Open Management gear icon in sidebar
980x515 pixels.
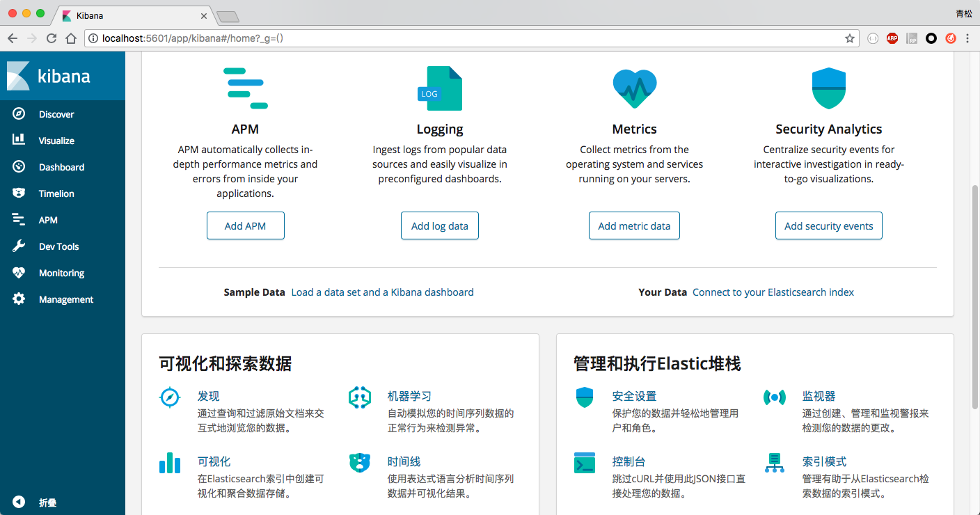tap(19, 299)
